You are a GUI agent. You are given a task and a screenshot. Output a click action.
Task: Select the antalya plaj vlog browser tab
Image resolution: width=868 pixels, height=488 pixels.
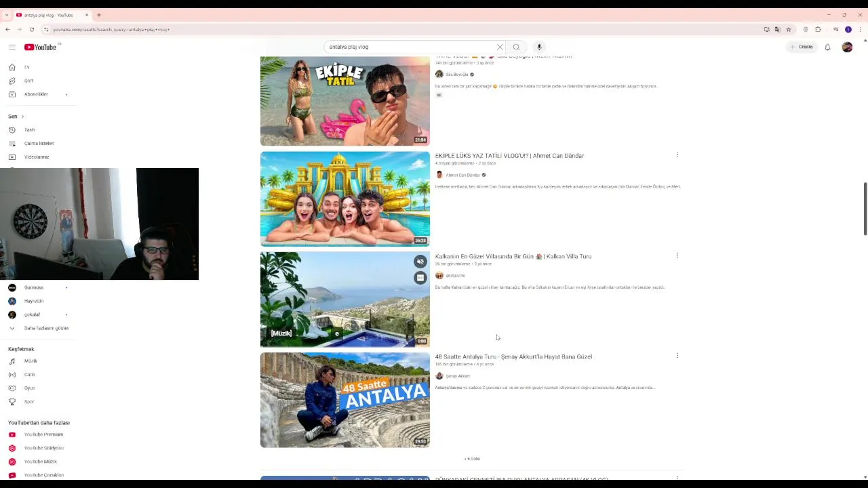pos(52,15)
